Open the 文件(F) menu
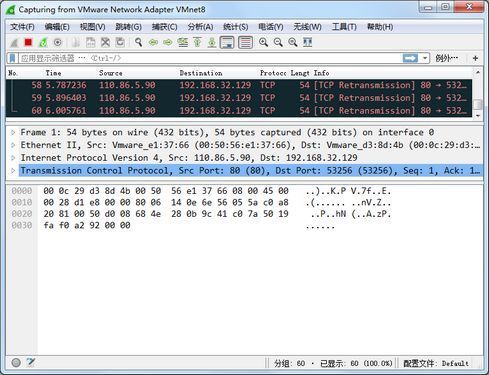Screen dimensions: 489x375 coord(22,27)
